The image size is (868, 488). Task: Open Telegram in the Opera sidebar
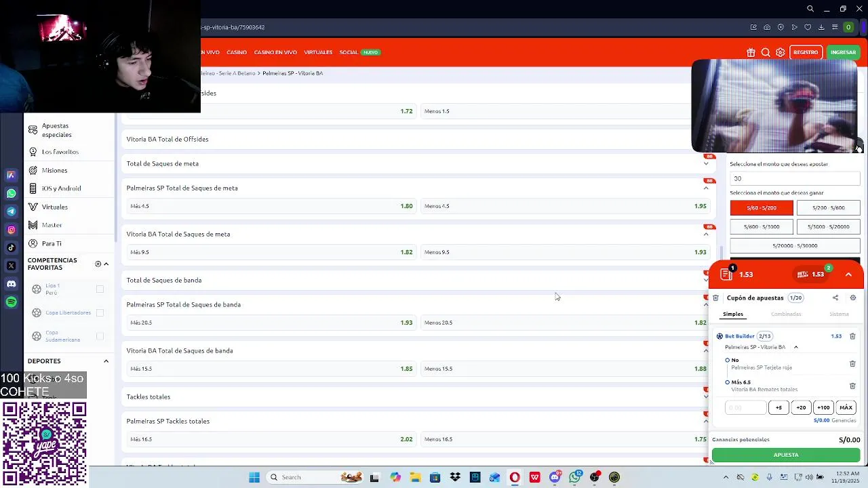[x=11, y=211]
